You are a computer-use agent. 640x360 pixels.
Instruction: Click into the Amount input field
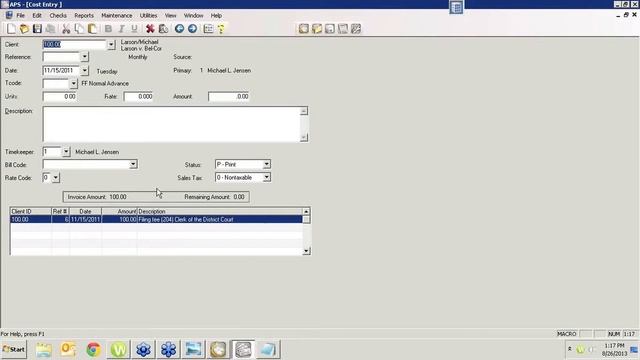(229, 97)
